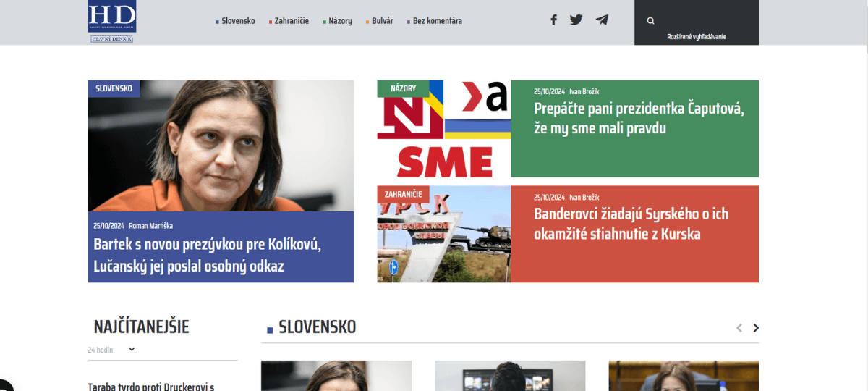Open the Bulvár section
This screenshot has width=868, height=391.
click(380, 21)
